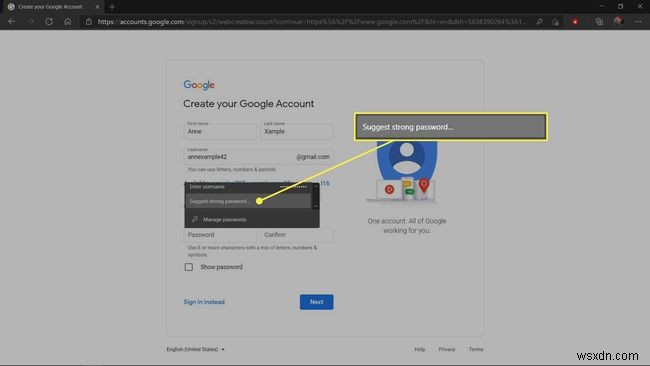Click the '@gmail.com' suffix text
The image size is (650, 366).
pyautogui.click(x=313, y=157)
